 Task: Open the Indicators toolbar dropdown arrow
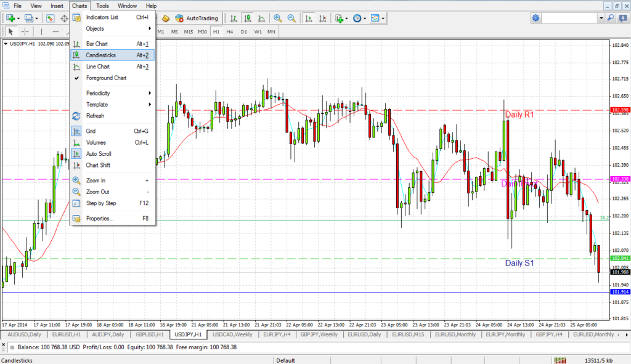point(346,18)
